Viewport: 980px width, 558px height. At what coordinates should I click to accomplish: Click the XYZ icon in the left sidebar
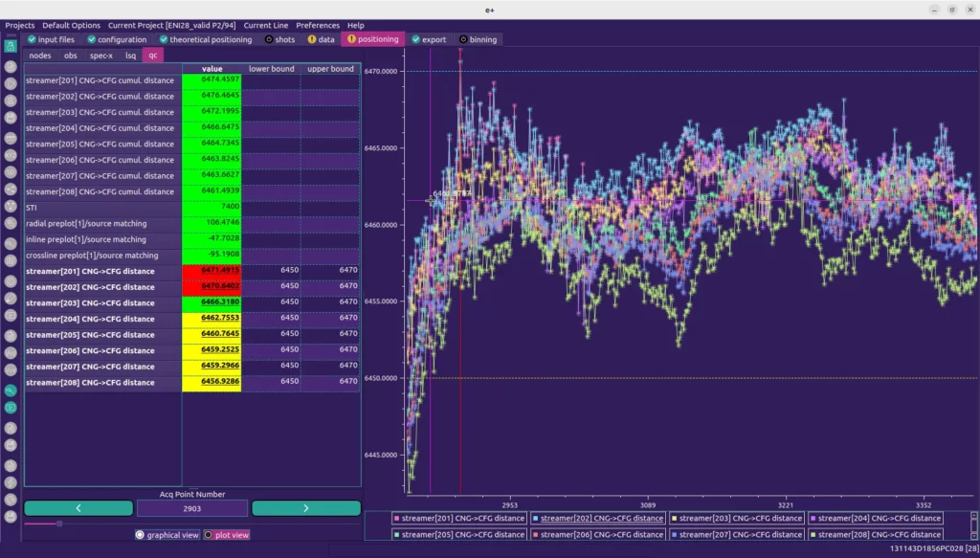point(10,155)
